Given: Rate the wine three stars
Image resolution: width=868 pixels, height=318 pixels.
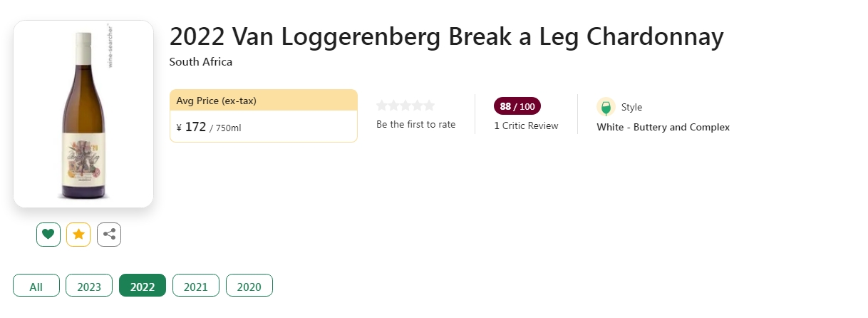Looking at the screenshot, I should pos(405,106).
